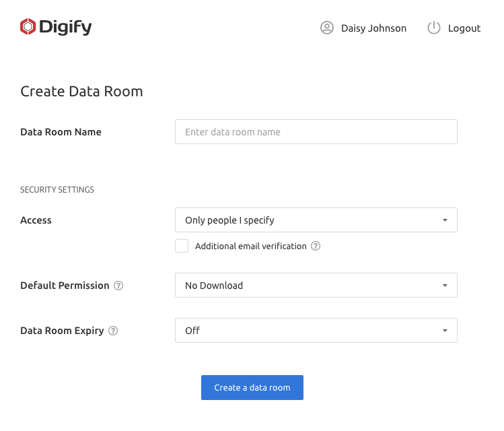Click the Create Data Room heading
The image size is (504, 431).
tap(81, 92)
